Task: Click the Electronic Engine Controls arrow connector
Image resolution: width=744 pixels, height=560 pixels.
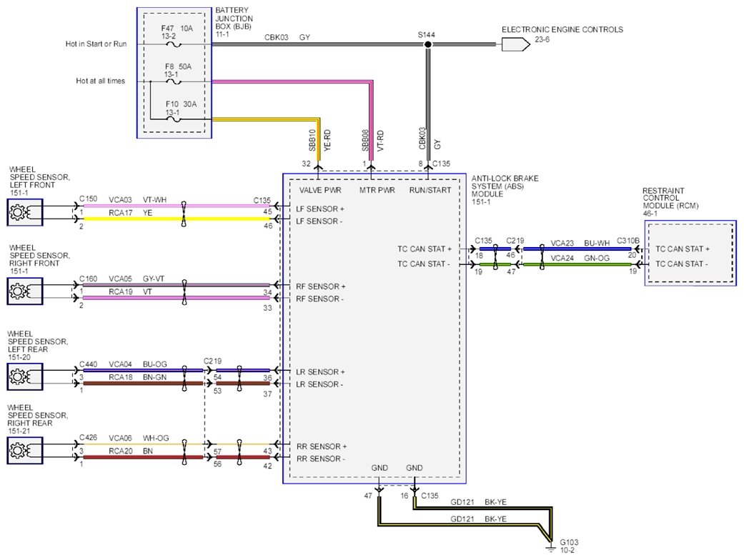Action: [516, 44]
